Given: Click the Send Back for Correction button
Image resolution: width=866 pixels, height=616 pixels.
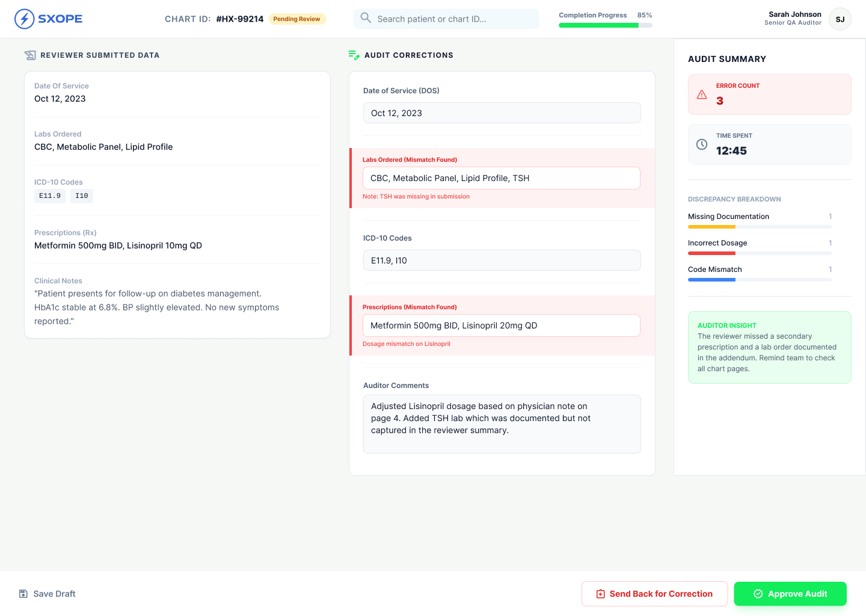Looking at the screenshot, I should tap(654, 594).
